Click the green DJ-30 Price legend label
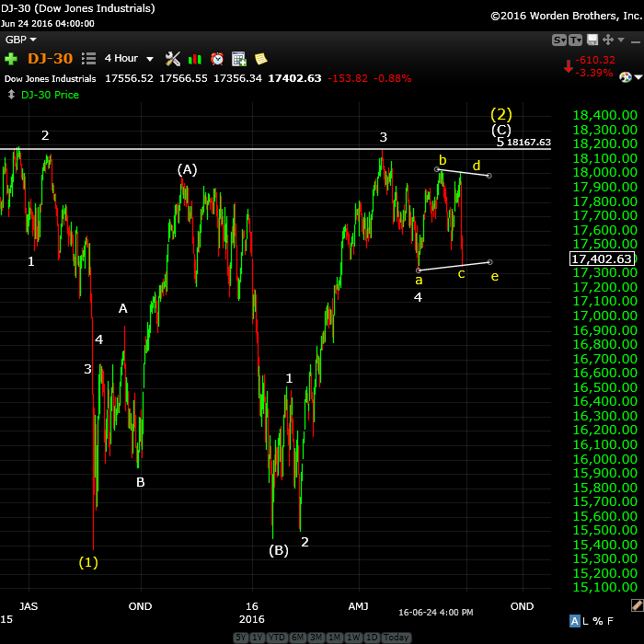Screen dimensions: 644x644 pyautogui.click(x=50, y=95)
